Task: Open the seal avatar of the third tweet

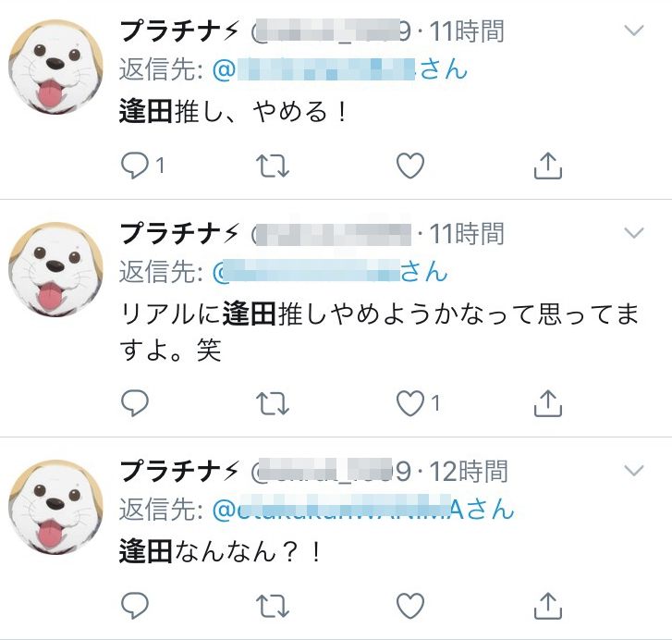Action: (x=55, y=507)
